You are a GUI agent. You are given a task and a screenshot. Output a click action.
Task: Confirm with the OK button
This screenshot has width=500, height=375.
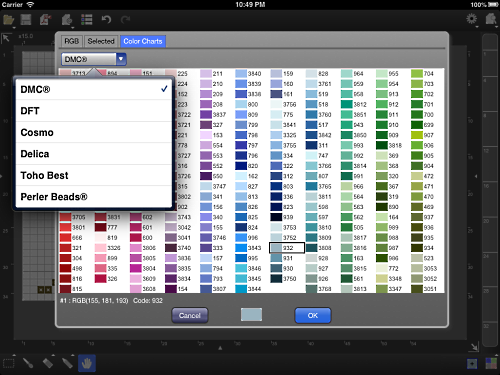point(313,315)
